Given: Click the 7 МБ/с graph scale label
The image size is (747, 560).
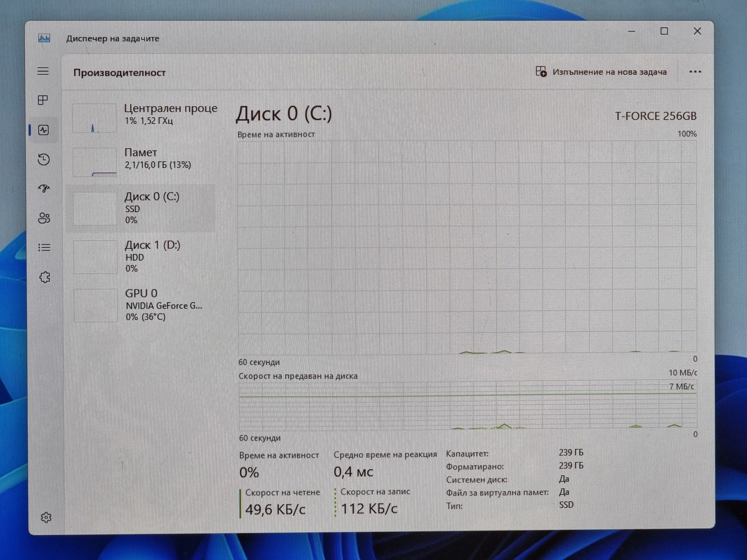Looking at the screenshot, I should pyautogui.click(x=681, y=387).
